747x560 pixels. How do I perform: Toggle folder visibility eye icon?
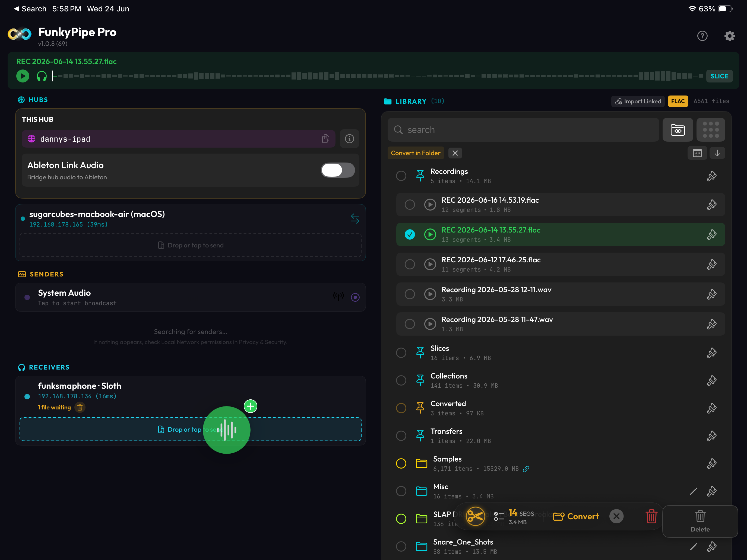(x=678, y=130)
